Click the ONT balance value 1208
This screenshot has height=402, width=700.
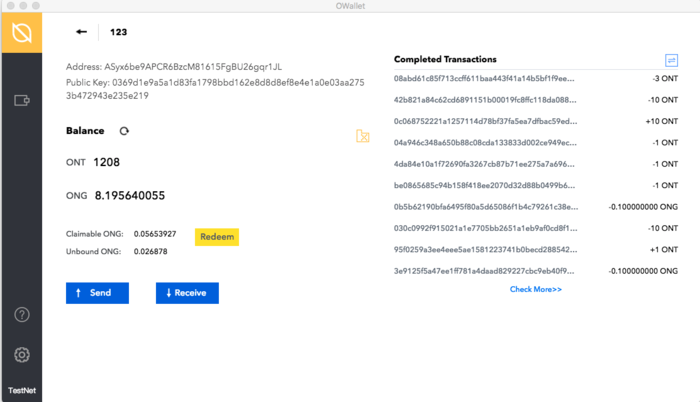coord(106,162)
